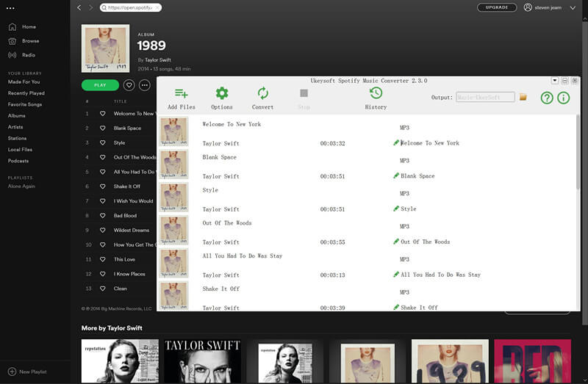
Task: Create a New Playlist with the plus icon
Action: (x=12, y=372)
